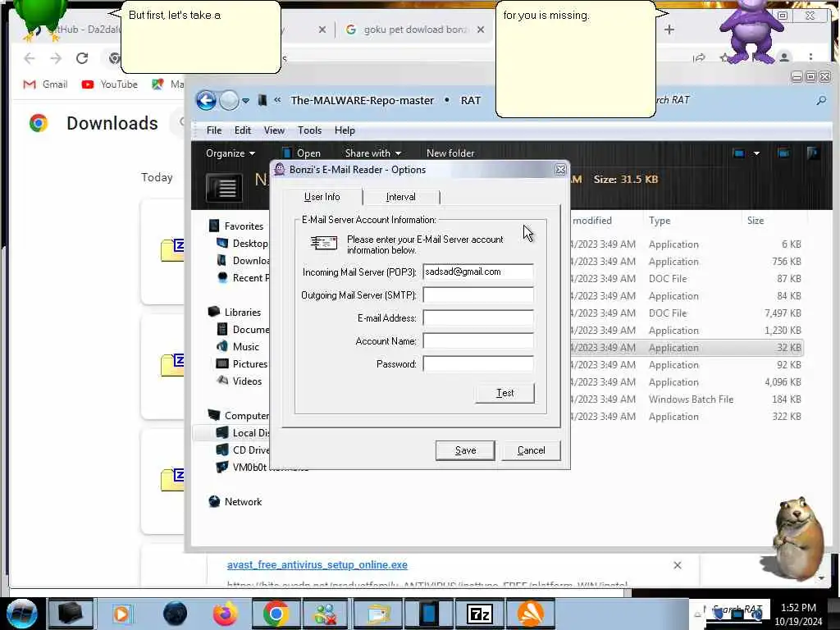Click the purple Bonzi Buddy character

pyautogui.click(x=753, y=30)
